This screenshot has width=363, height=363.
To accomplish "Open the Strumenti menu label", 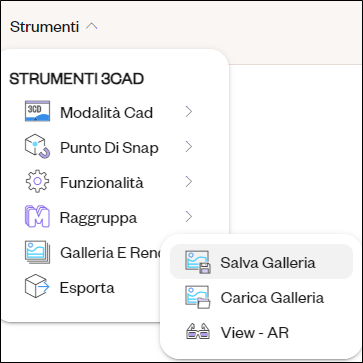I will [44, 27].
